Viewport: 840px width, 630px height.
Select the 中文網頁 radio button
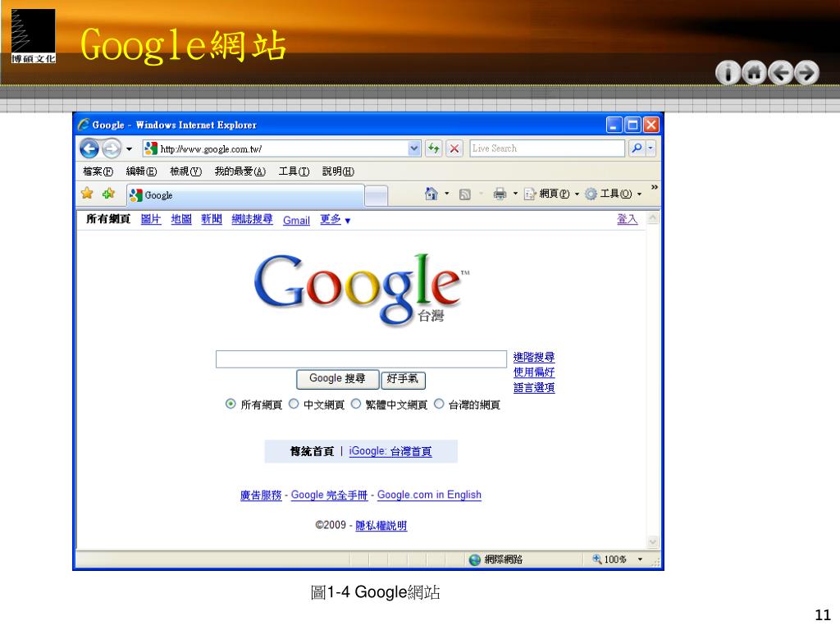tap(294, 404)
